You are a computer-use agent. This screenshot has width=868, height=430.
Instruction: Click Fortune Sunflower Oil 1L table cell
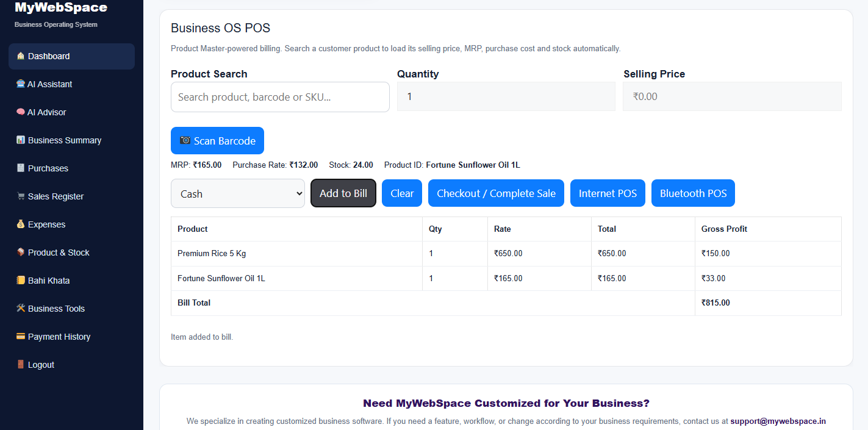tap(296, 279)
